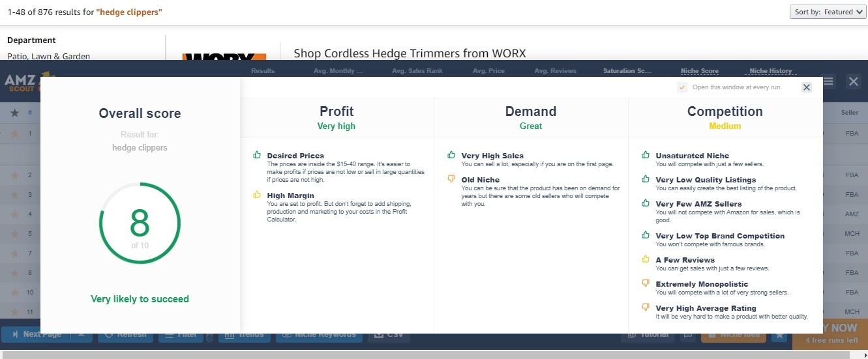Click the thumbs-up icon beside High Margin
868x359 pixels.
click(257, 195)
